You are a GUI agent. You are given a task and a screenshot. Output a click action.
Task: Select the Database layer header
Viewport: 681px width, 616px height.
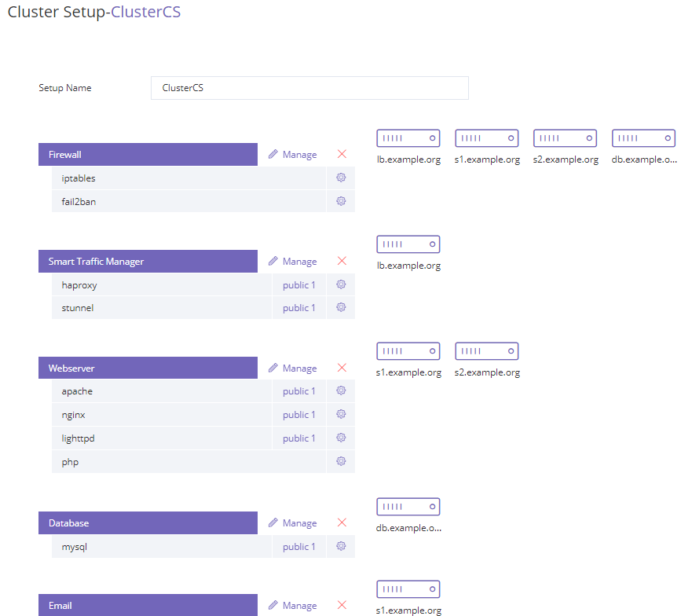click(x=148, y=523)
